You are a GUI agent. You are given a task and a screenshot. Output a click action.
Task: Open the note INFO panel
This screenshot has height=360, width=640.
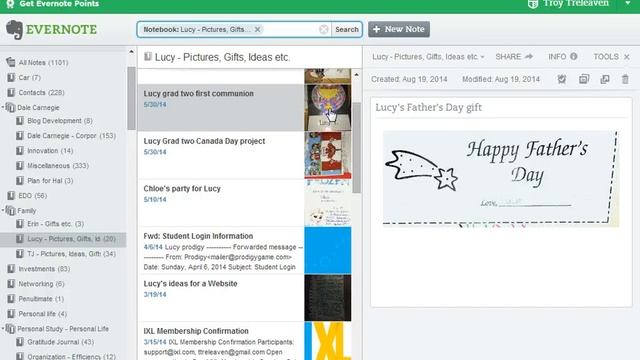pyautogui.click(x=562, y=57)
